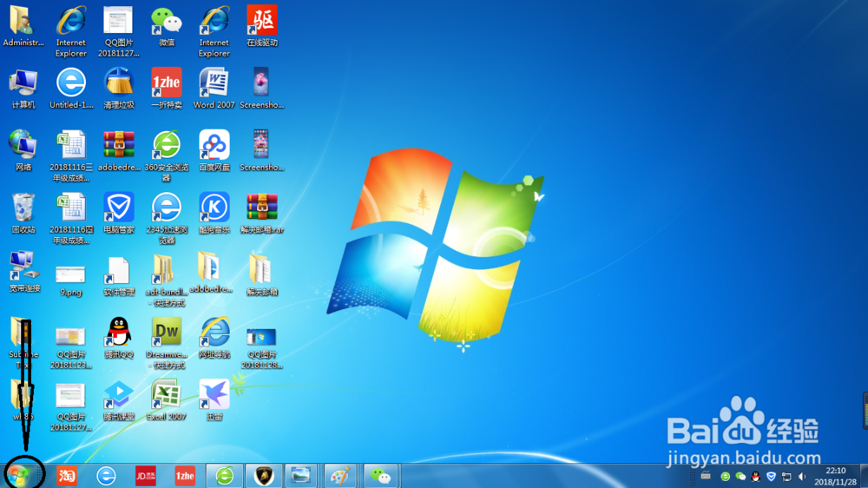Open the 回收站 recycle bin
This screenshot has width=868, height=488.
pos(23,214)
